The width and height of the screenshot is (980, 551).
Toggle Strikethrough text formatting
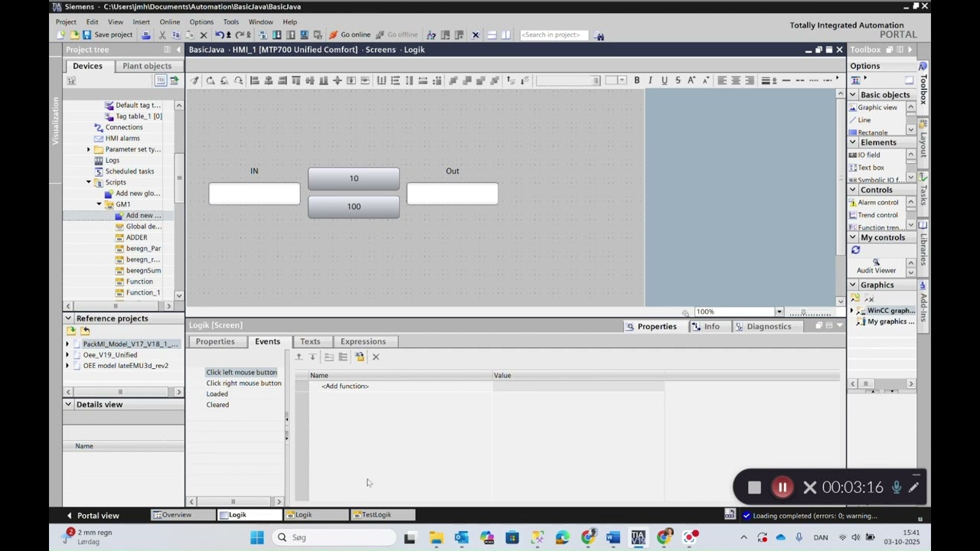tap(678, 80)
